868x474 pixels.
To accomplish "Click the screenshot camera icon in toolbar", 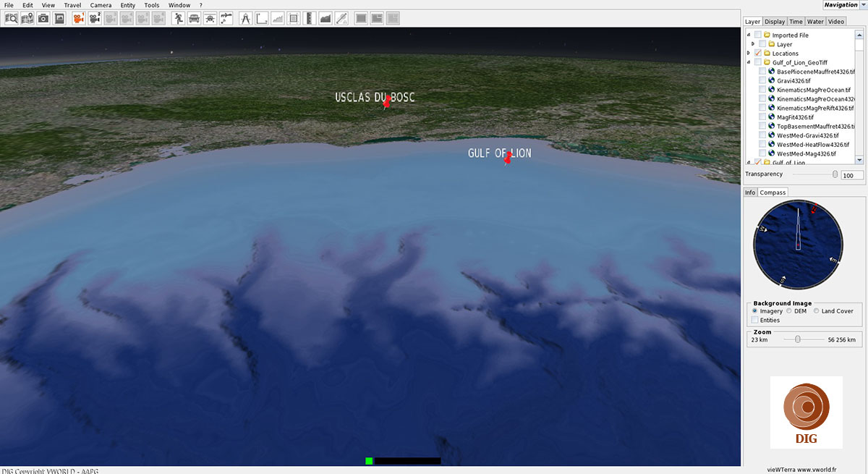I will pyautogui.click(x=43, y=18).
